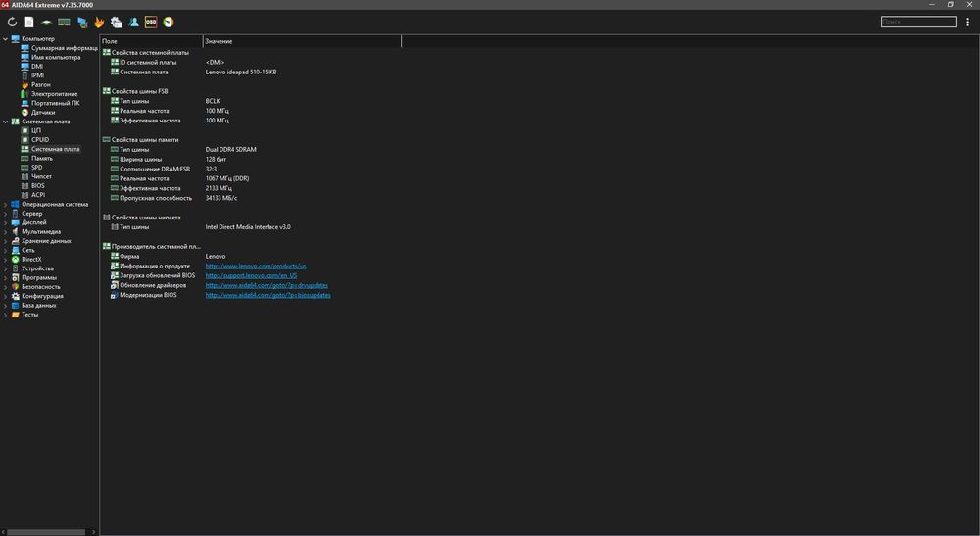Viewport: 980px width, 536px height.
Task: Click the Refresh arrow toolbar icon
Action: tap(12, 22)
